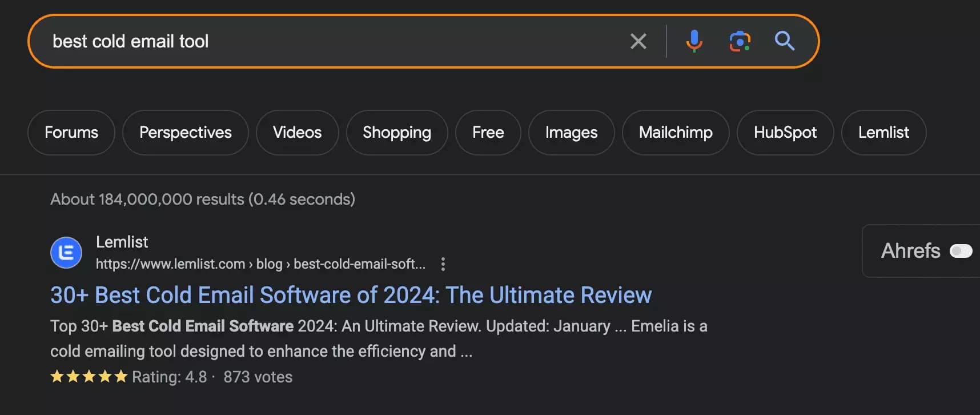Switch to the Videos results tab
Image resolution: width=980 pixels, height=415 pixels.
click(297, 132)
